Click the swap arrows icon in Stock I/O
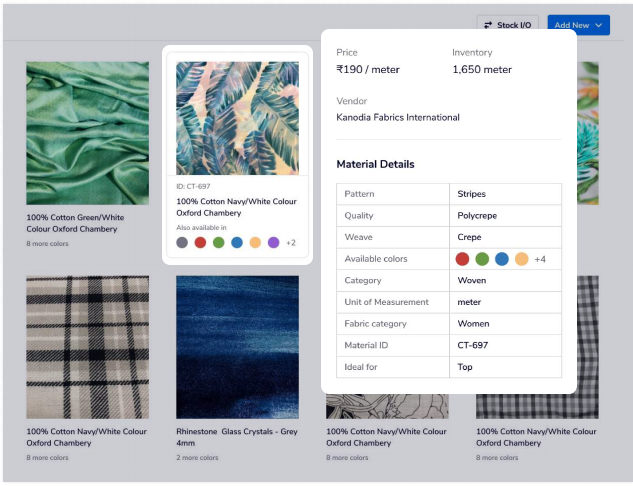 click(488, 25)
